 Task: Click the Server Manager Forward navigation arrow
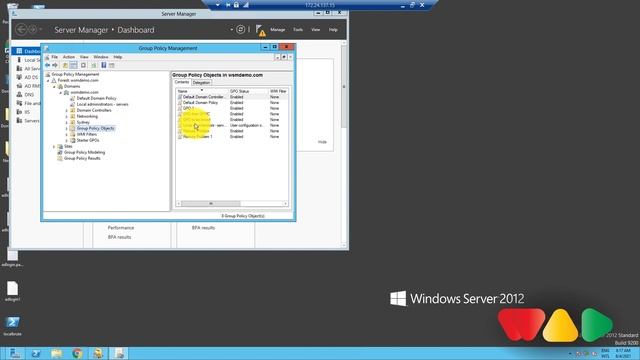(x=32, y=29)
